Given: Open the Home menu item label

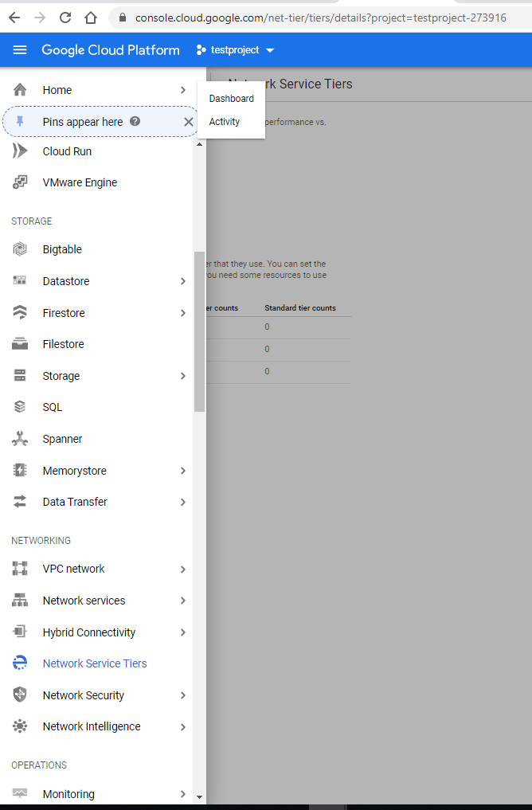Looking at the screenshot, I should 57,90.
